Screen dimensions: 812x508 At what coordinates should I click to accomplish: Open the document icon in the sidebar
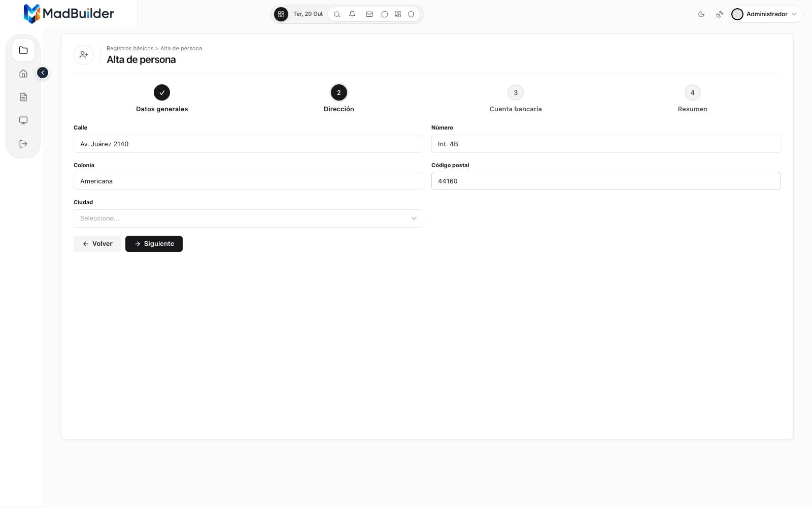point(23,97)
